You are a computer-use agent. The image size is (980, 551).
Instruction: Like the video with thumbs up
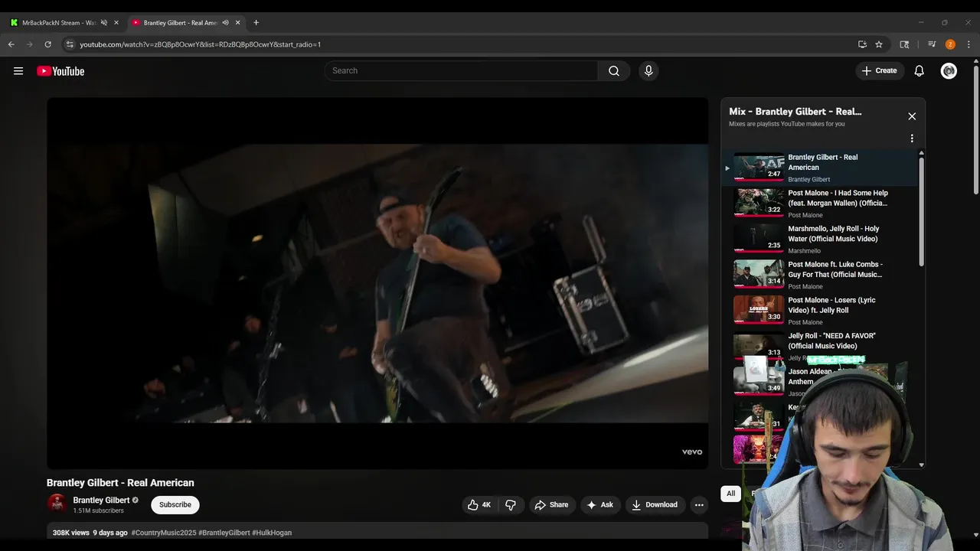tap(479, 505)
